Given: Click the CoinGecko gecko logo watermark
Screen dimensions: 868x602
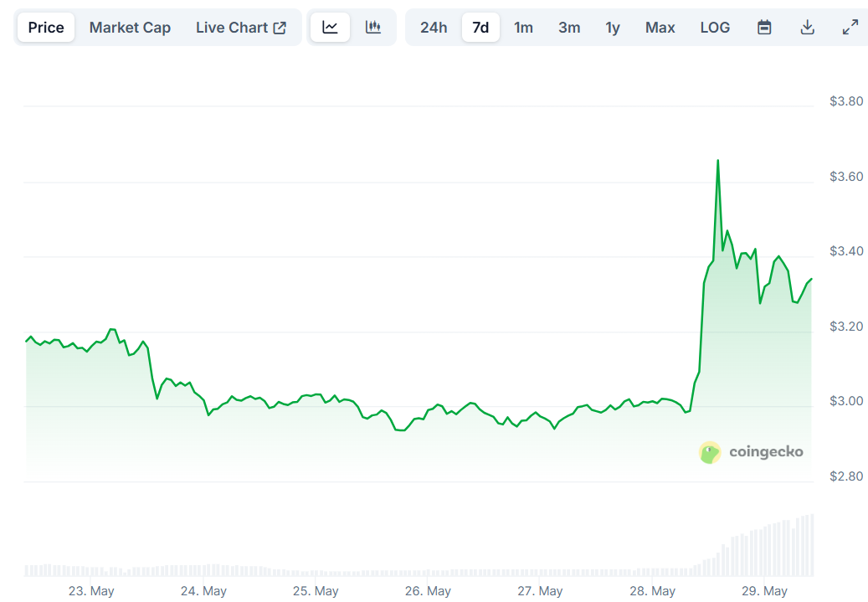Looking at the screenshot, I should [x=710, y=452].
